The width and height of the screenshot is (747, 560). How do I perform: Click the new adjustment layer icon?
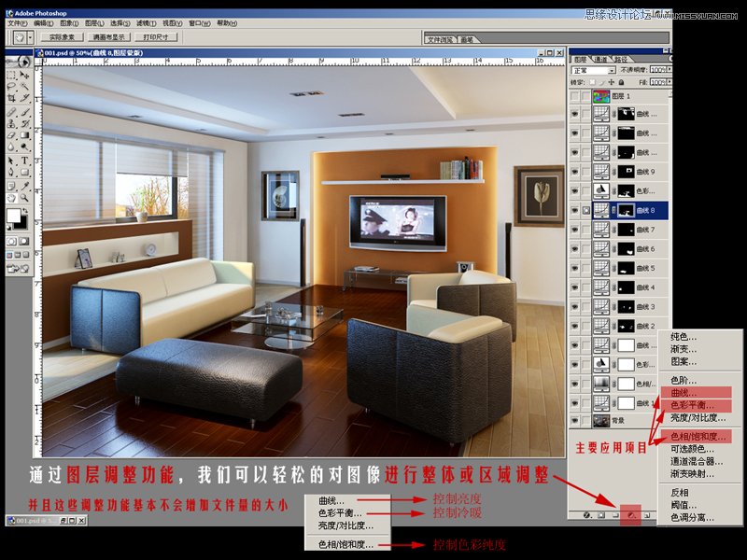(x=630, y=514)
